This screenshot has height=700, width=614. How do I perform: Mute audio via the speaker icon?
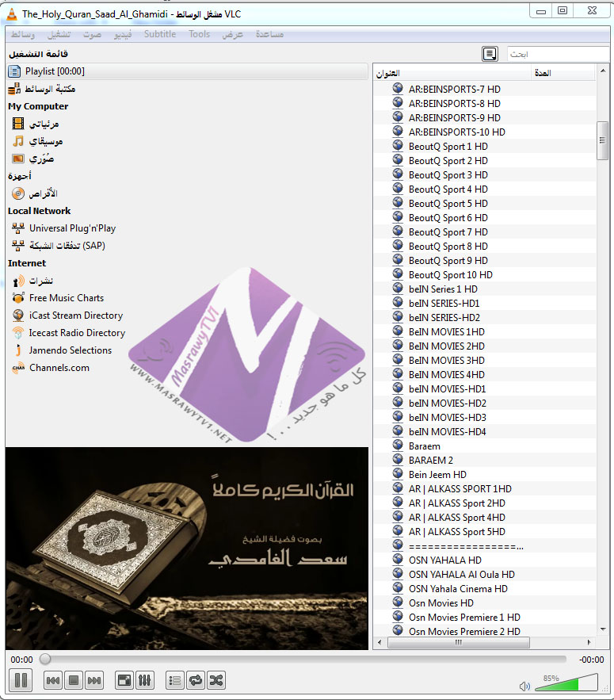tap(524, 687)
